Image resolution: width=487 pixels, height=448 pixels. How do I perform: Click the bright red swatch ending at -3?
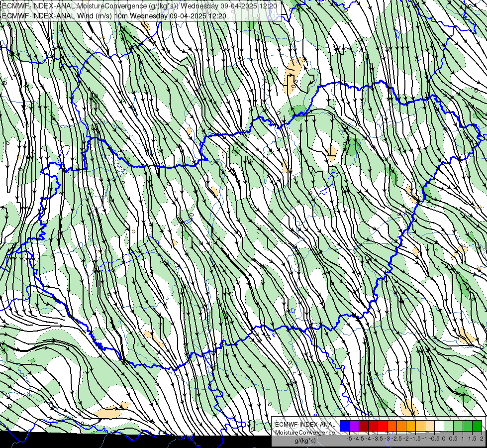point(383,426)
